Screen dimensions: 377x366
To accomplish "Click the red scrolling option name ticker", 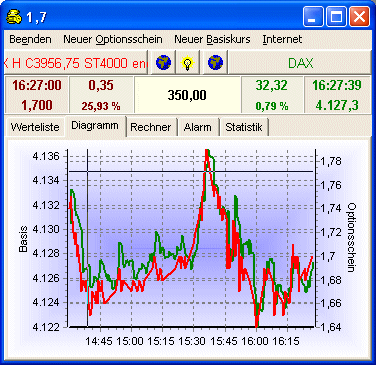I will click(x=76, y=63).
